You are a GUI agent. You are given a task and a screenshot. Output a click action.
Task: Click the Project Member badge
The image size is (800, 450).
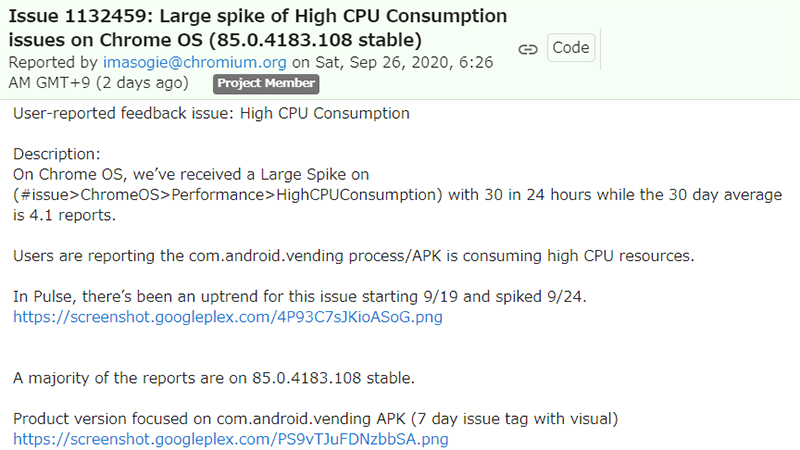pos(266,83)
